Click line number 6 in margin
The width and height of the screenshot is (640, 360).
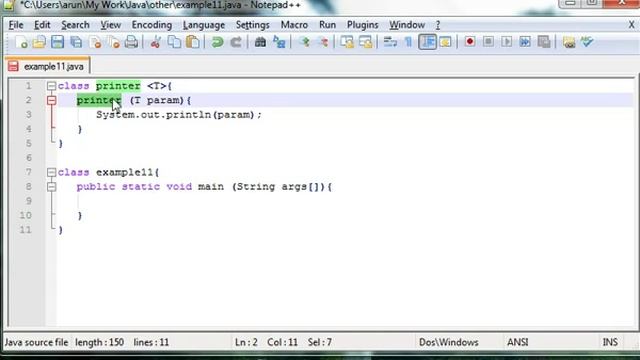pos(28,158)
